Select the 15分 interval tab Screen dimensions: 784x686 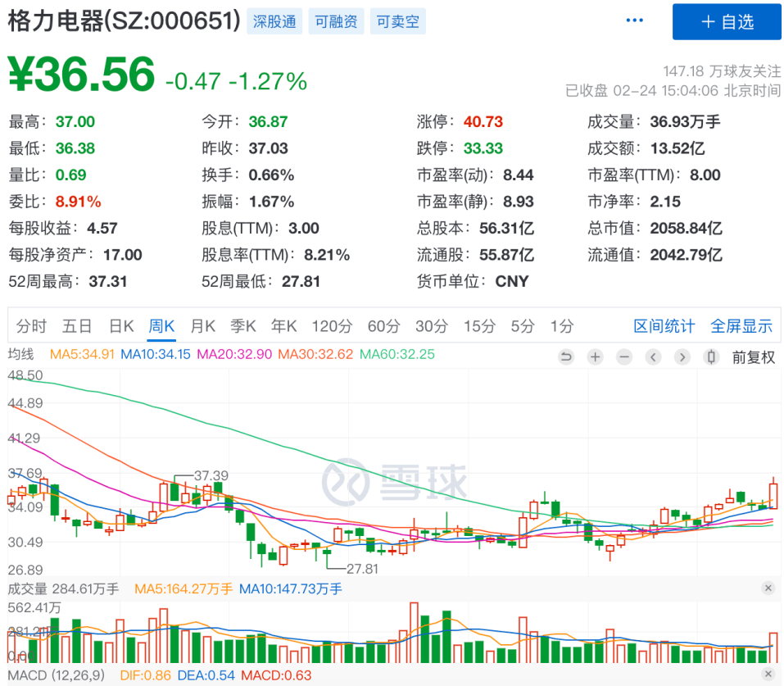(479, 326)
